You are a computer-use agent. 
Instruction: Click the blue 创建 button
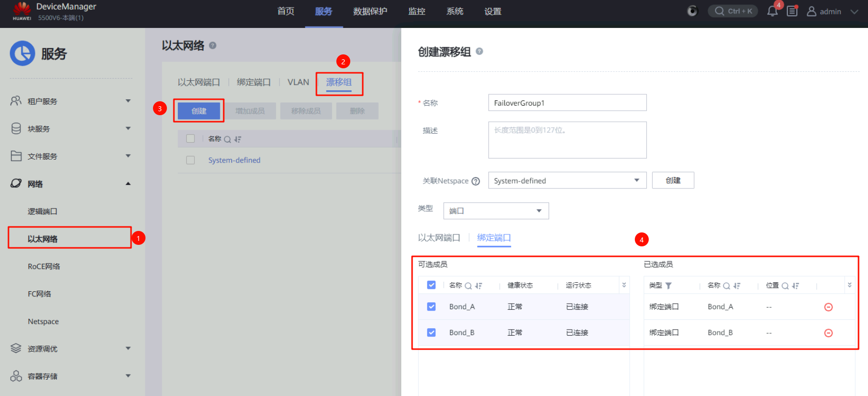[x=199, y=111]
